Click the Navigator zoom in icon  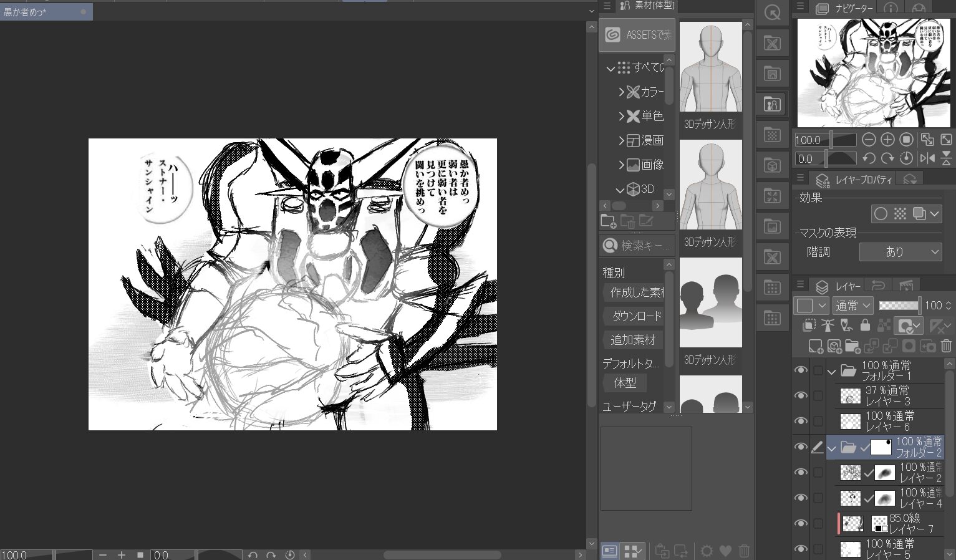(x=887, y=140)
